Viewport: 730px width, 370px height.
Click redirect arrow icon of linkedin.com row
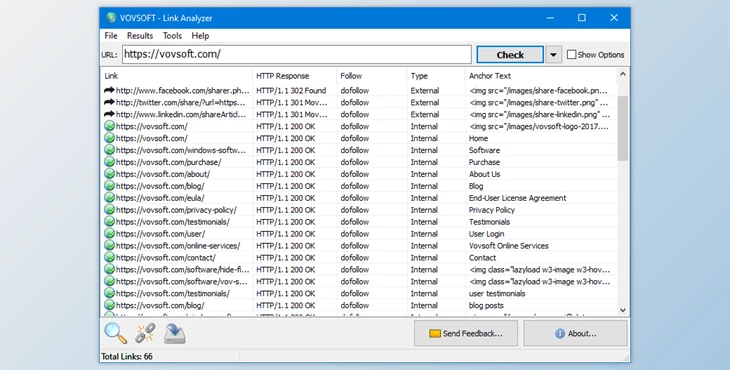(109, 114)
